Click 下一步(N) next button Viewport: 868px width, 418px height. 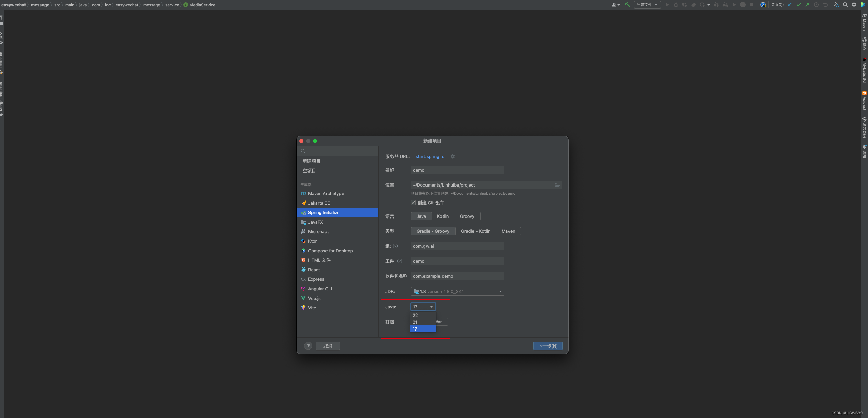coord(547,345)
